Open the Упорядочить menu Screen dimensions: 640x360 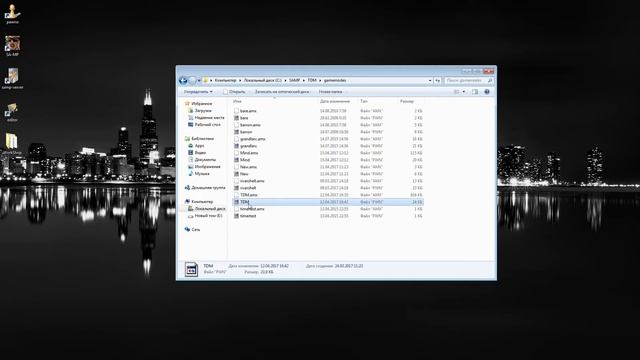(x=198, y=92)
